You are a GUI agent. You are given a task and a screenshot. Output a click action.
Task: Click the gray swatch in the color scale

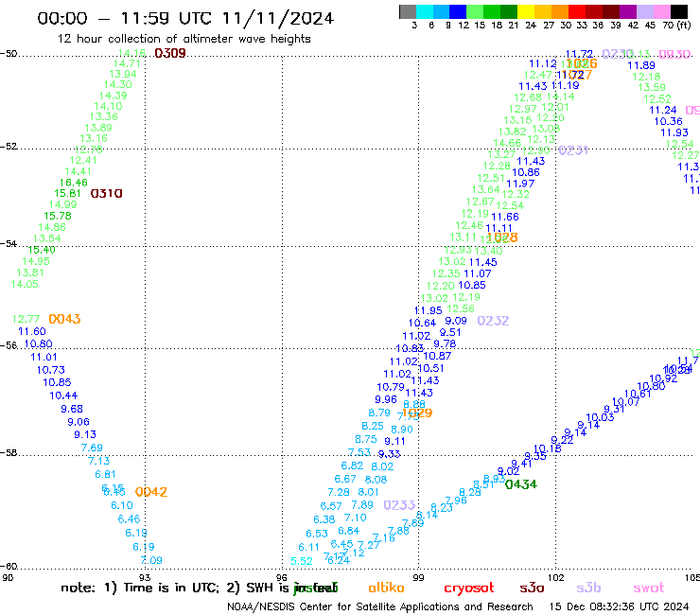[408, 11]
